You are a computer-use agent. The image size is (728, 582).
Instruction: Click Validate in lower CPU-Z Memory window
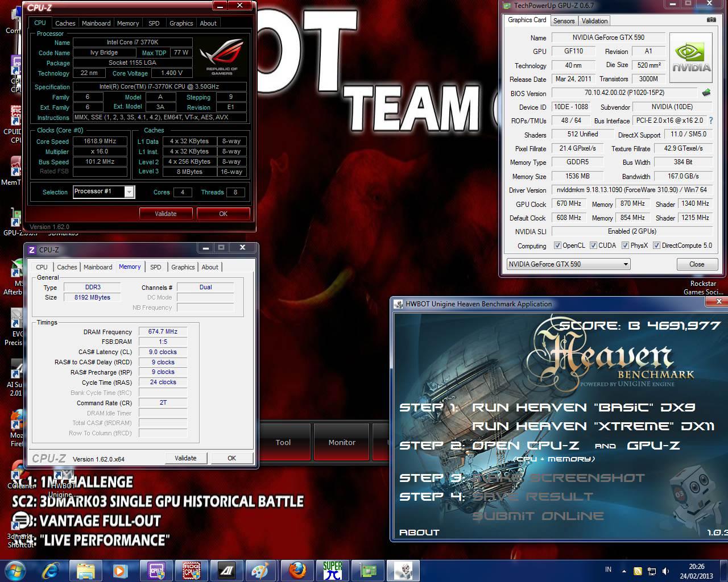coord(185,458)
